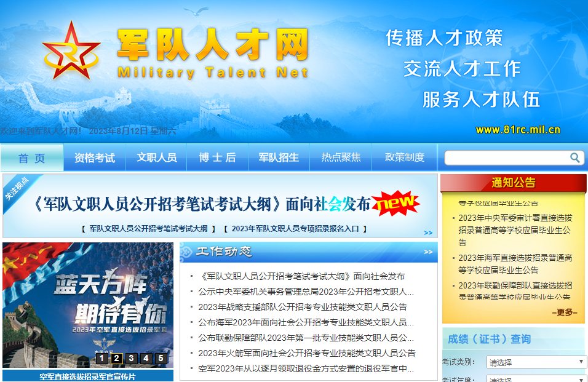Click the 关注视点 corner ribbon label
The height and width of the screenshot is (382, 588).
pyautogui.click(x=17, y=188)
